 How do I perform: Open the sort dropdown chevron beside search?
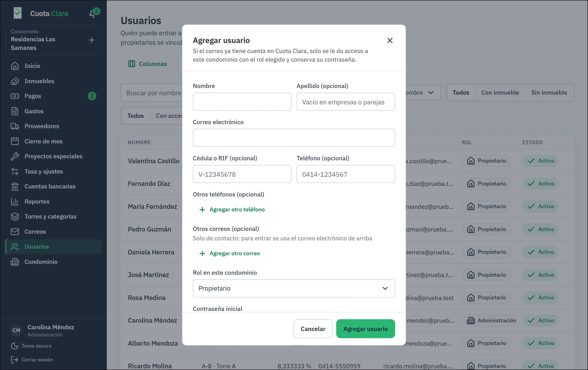click(431, 93)
